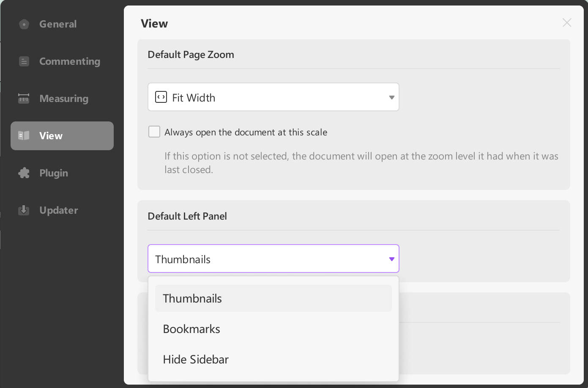Image resolution: width=588 pixels, height=388 pixels.
Task: Switch to the General settings tab
Action: click(58, 25)
